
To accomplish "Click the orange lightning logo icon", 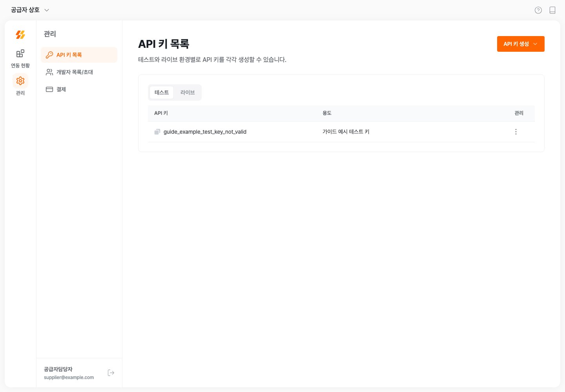I will [20, 34].
